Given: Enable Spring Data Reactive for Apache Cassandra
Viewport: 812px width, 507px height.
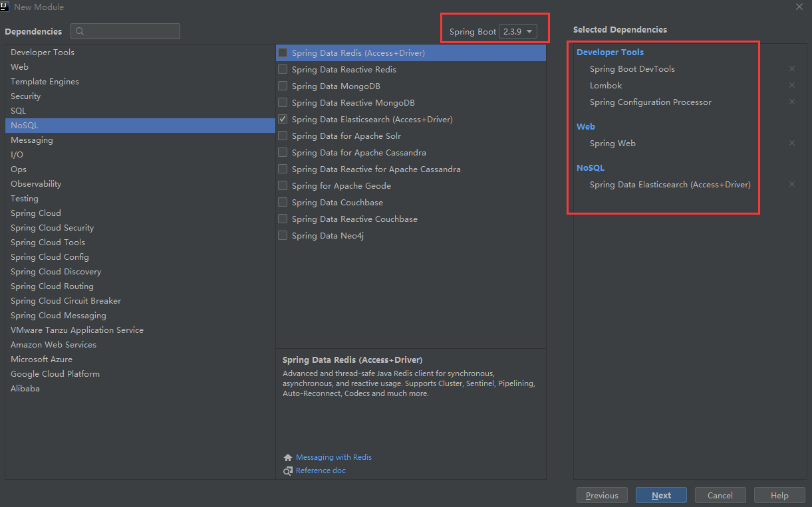Looking at the screenshot, I should [283, 169].
